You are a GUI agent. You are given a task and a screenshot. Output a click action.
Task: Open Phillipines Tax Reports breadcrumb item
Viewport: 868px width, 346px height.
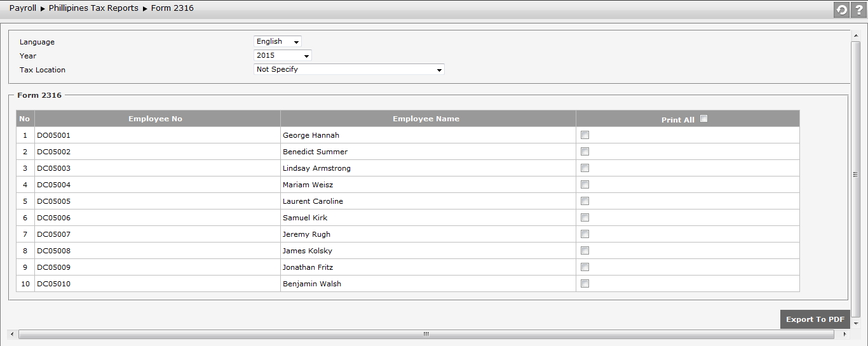pyautogui.click(x=93, y=8)
